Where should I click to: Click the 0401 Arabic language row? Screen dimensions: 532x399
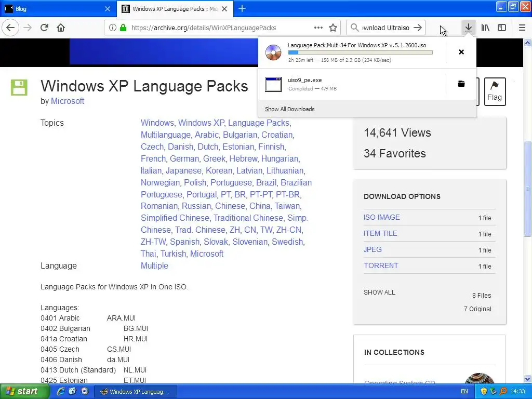(x=88, y=318)
